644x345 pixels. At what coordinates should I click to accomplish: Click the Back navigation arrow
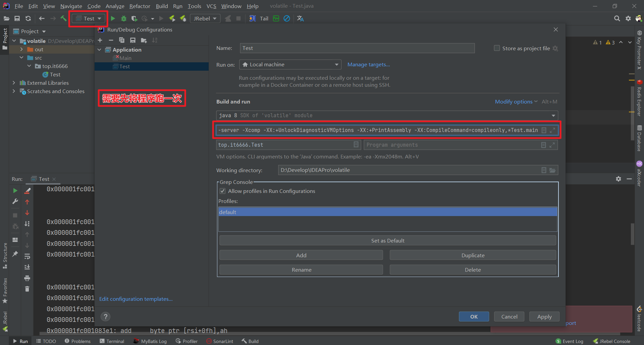click(x=42, y=18)
